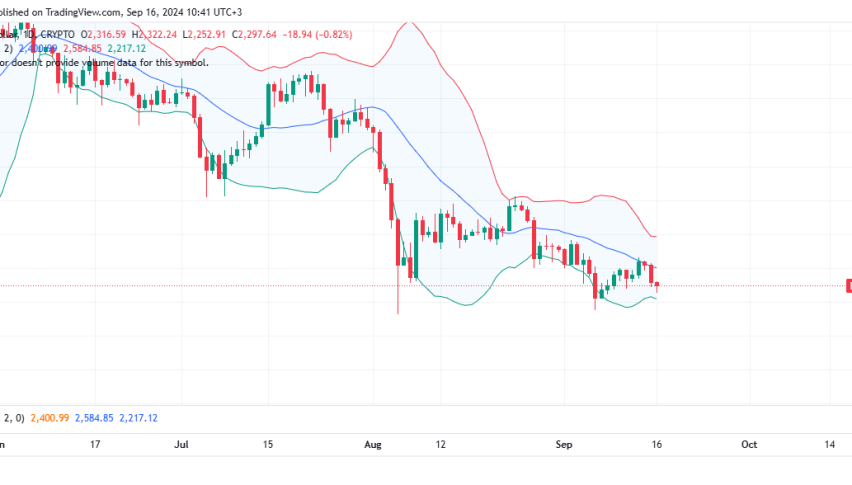Image resolution: width=852 pixels, height=485 pixels.
Task: Select the high price H2,322.24
Action: 154,34
